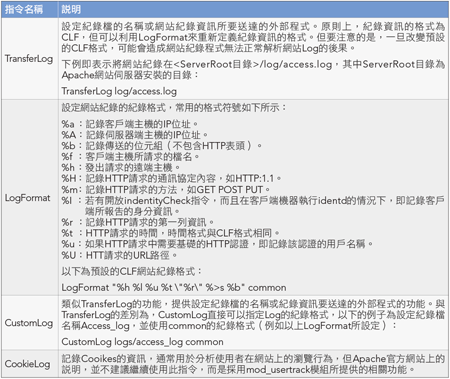Click the %U URL path line
The width and height of the screenshot is (450, 379).
(x=119, y=255)
